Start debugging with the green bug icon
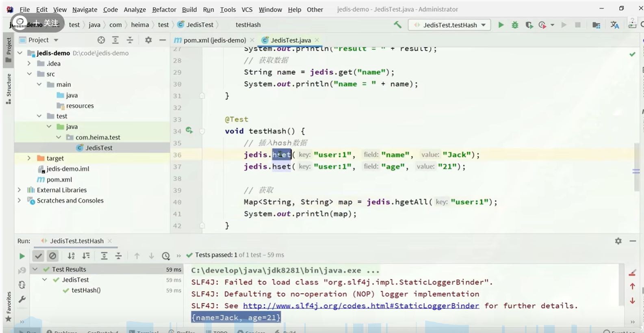This screenshot has height=333, width=644. point(515,25)
